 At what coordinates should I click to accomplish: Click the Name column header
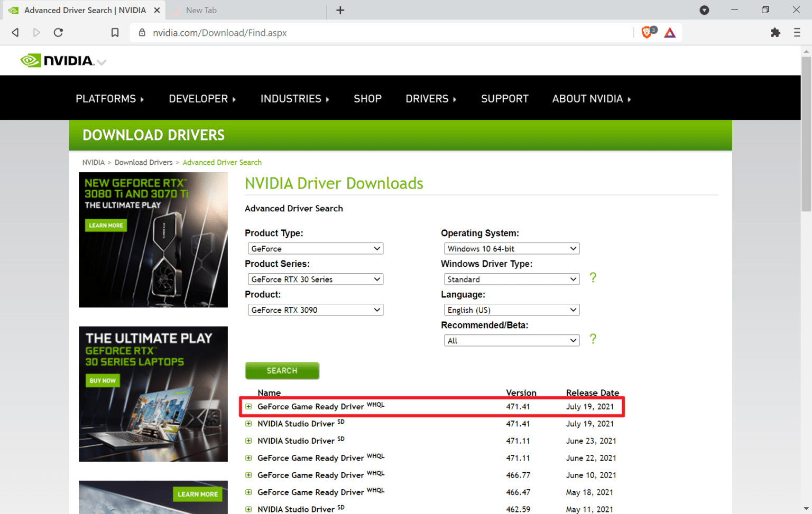(x=269, y=392)
